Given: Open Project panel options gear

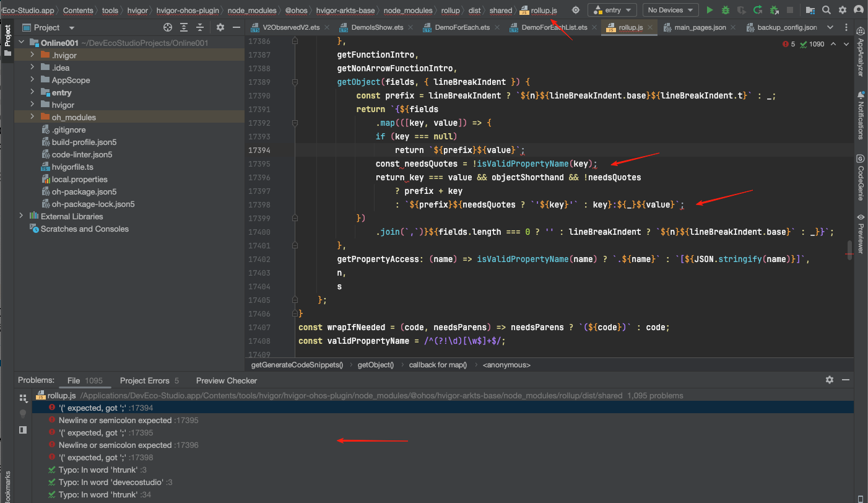Looking at the screenshot, I should click(x=220, y=27).
